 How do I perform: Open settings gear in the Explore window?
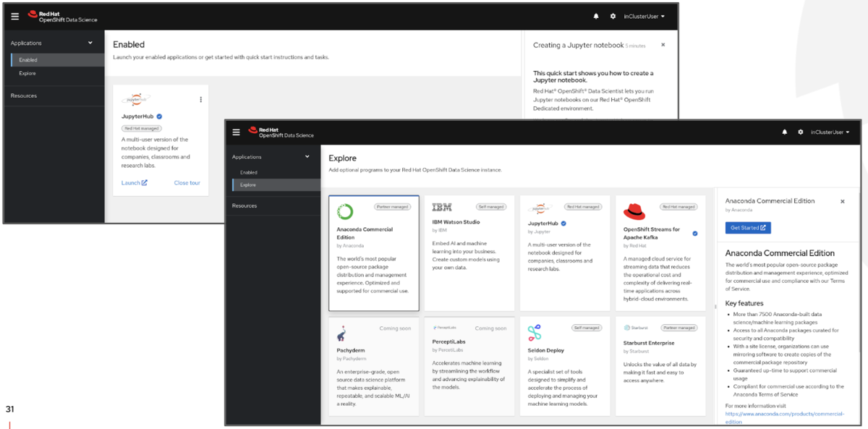tap(801, 132)
